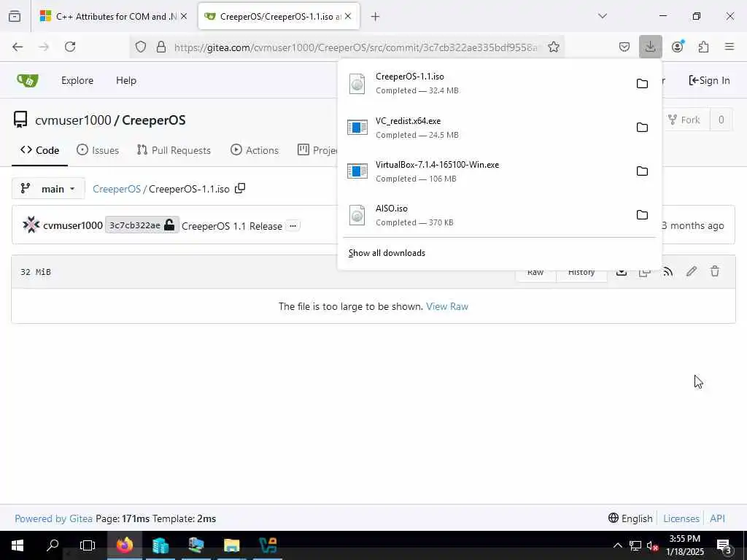Copy file path icon next to CreeperOS-1.1.iso
This screenshot has width=747, height=560.
click(240, 189)
